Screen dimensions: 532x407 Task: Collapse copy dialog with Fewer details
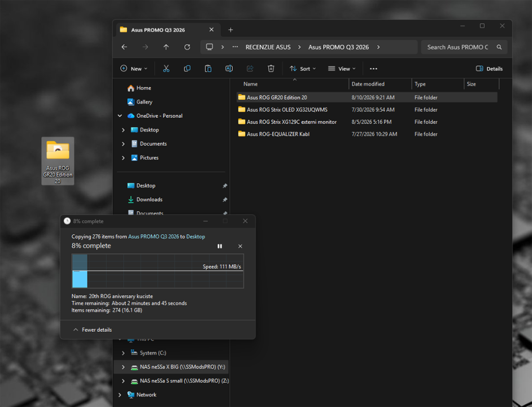(x=92, y=330)
